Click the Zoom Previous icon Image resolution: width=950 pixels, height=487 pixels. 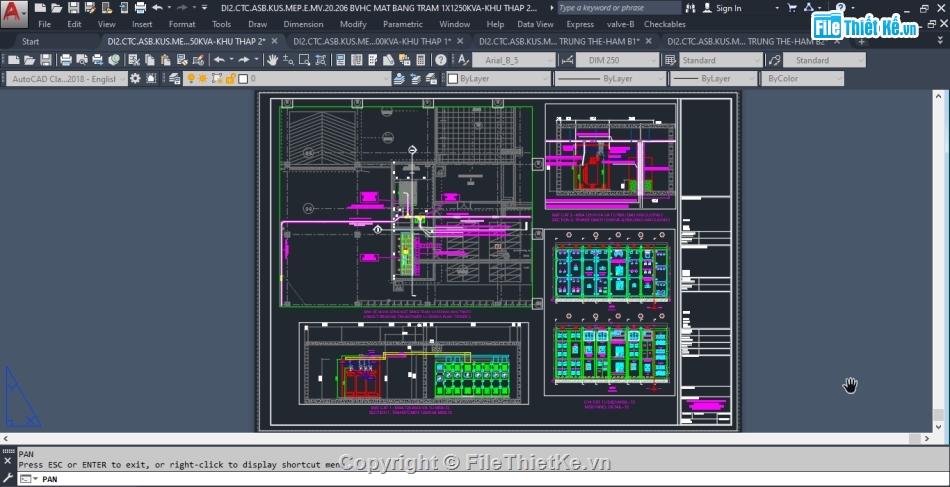tap(320, 60)
